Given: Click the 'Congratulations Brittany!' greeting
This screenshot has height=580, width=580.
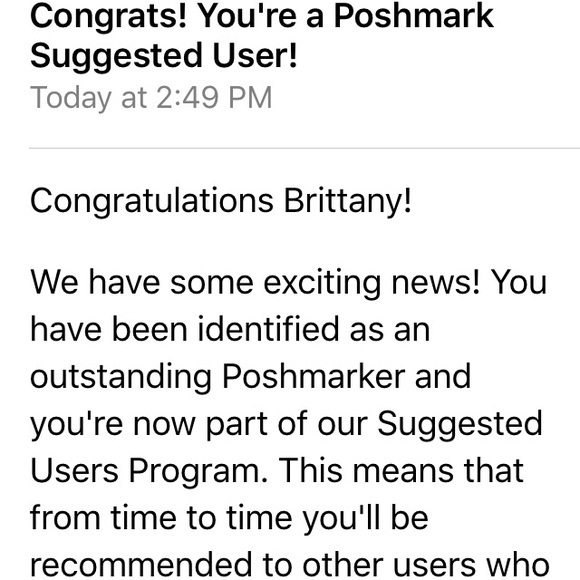Looking at the screenshot, I should pyautogui.click(x=221, y=201).
